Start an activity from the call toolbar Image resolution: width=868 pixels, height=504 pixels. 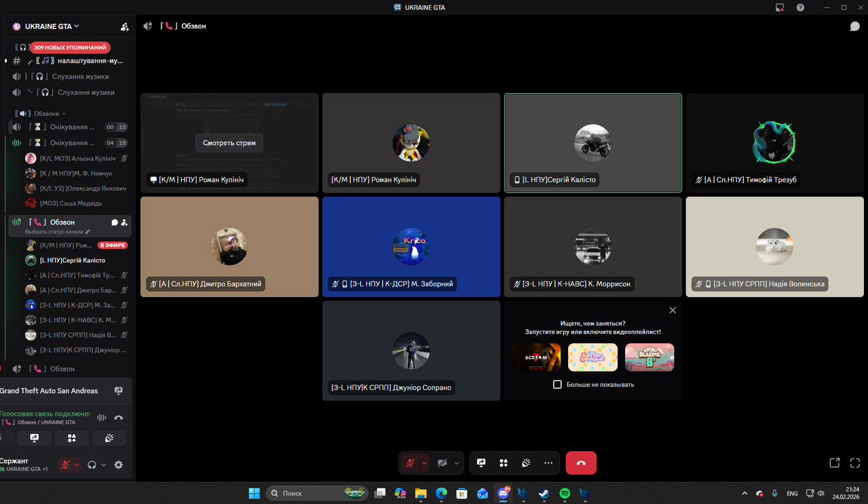tap(504, 463)
